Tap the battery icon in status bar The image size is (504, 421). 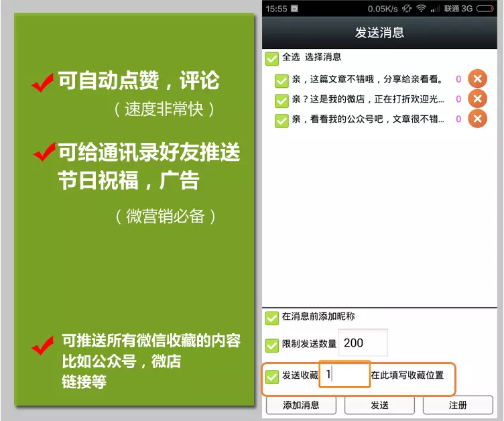tap(485, 9)
